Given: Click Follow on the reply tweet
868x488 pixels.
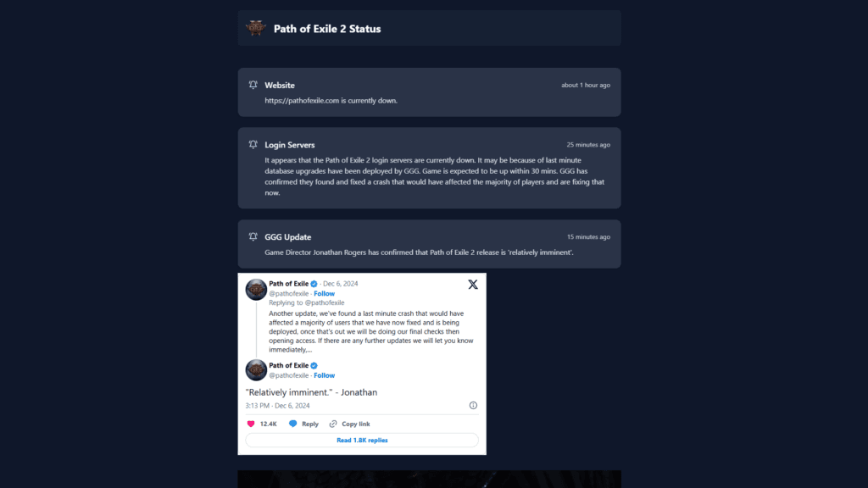Looking at the screenshot, I should [324, 375].
